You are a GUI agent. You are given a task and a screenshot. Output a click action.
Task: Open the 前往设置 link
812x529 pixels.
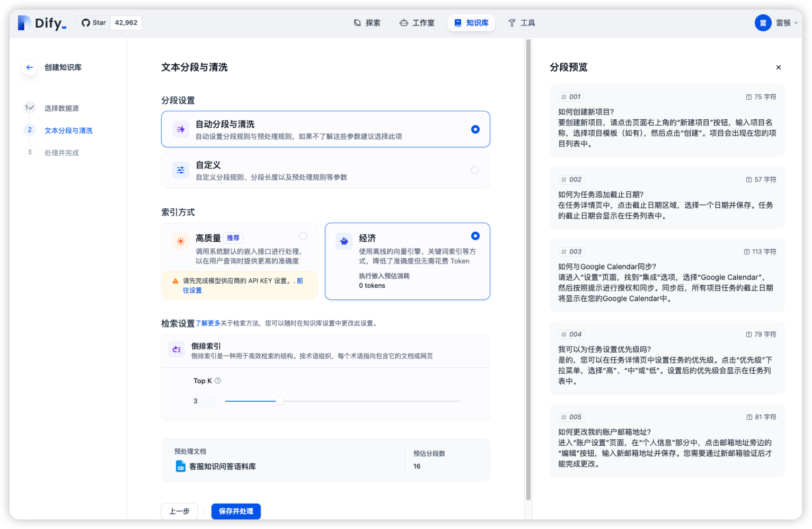(x=192, y=290)
